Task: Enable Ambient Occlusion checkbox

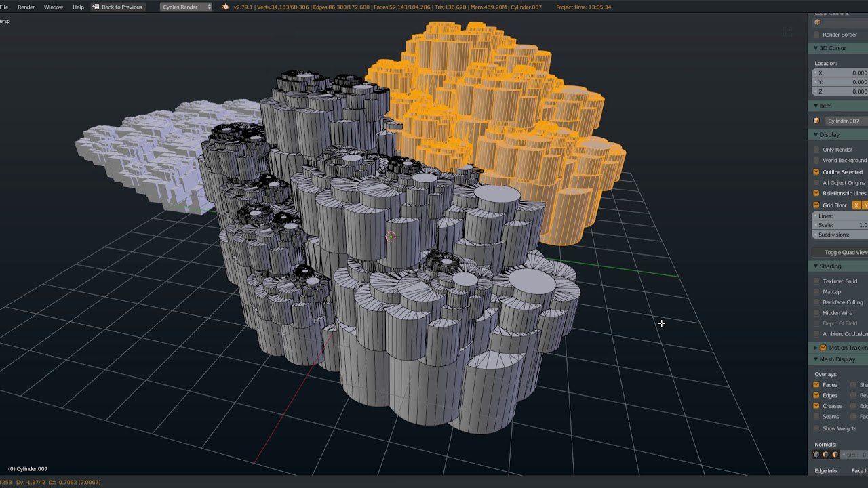Action: click(816, 334)
